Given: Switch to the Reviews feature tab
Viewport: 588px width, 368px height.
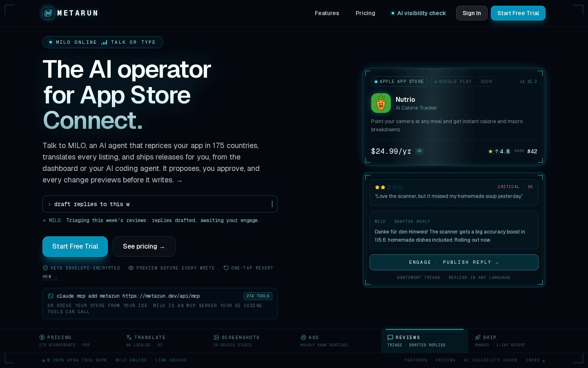Looking at the screenshot, I should point(425,341).
